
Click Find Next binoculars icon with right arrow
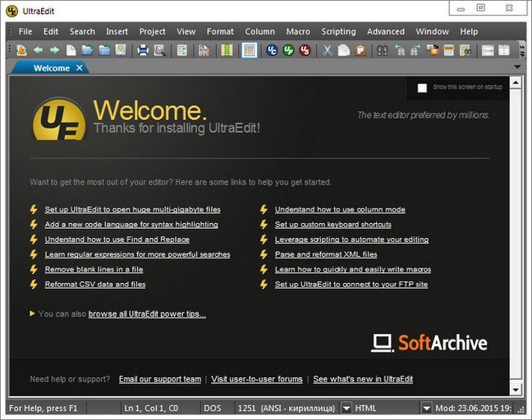click(x=415, y=50)
